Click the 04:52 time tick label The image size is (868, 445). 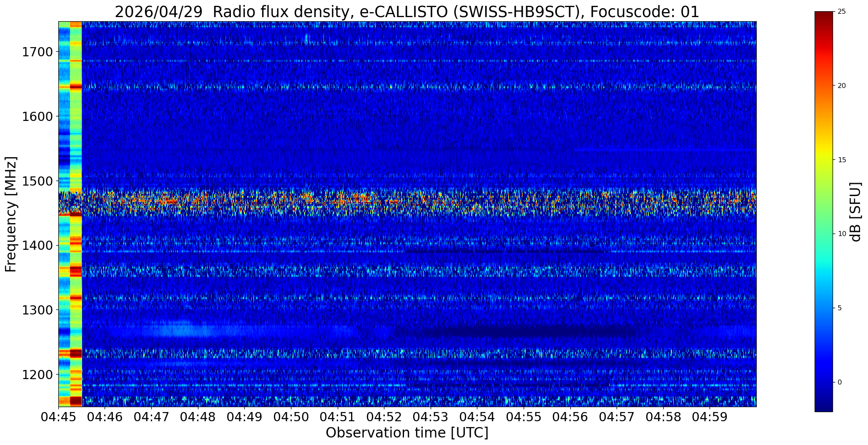coord(384,417)
